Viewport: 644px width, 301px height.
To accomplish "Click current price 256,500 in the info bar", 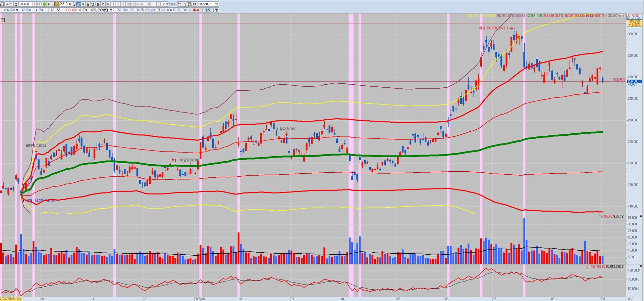I will pos(9,10).
